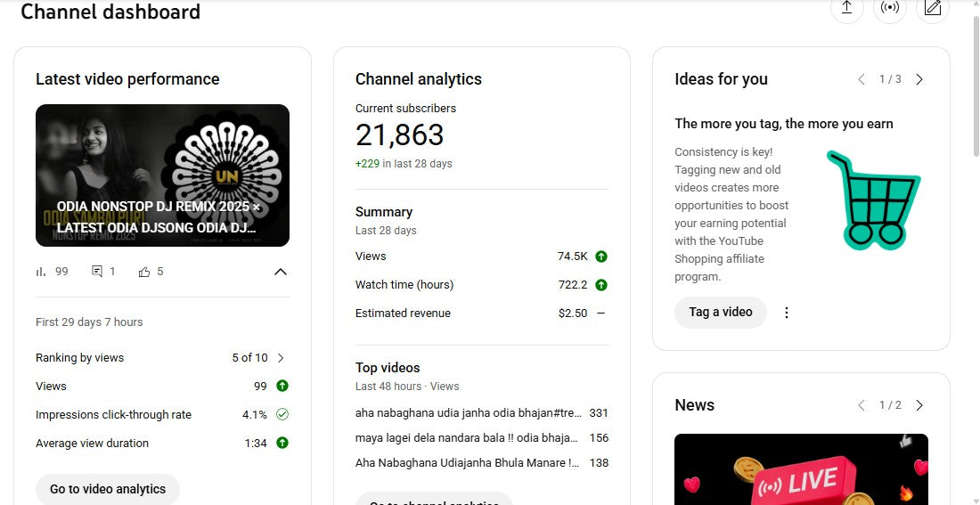
Task: Show previous News item
Action: coord(862,405)
